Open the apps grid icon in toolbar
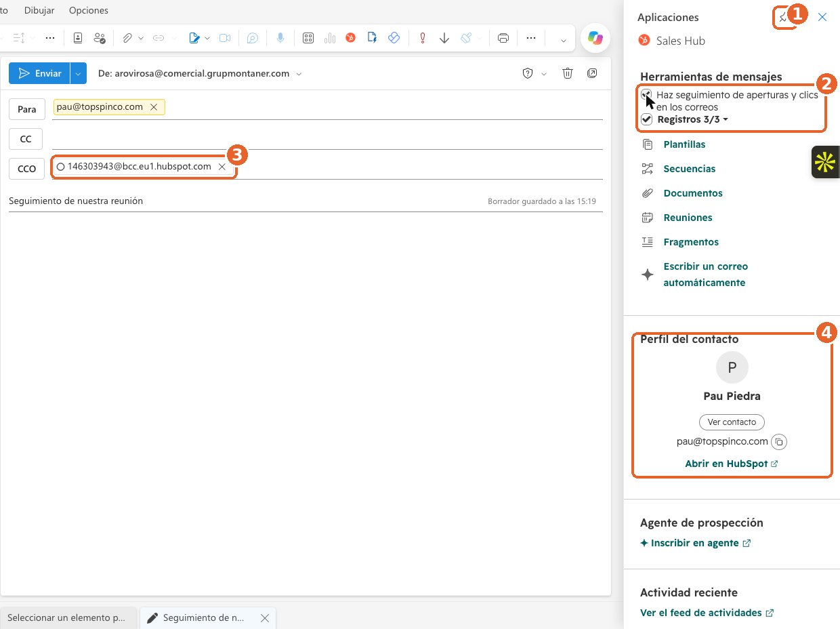This screenshot has height=629, width=840. pos(308,38)
